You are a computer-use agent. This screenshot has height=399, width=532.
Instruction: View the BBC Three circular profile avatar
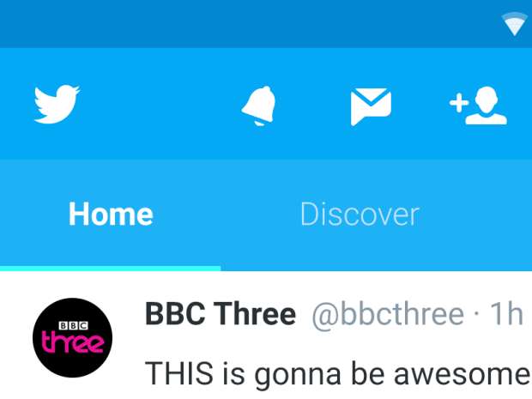[x=73, y=337]
